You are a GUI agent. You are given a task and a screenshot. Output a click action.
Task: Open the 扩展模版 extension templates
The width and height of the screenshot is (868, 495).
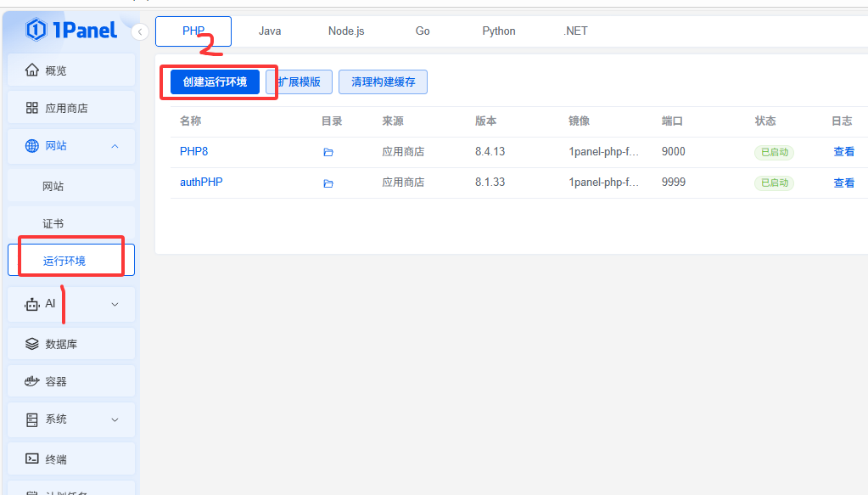[299, 82]
